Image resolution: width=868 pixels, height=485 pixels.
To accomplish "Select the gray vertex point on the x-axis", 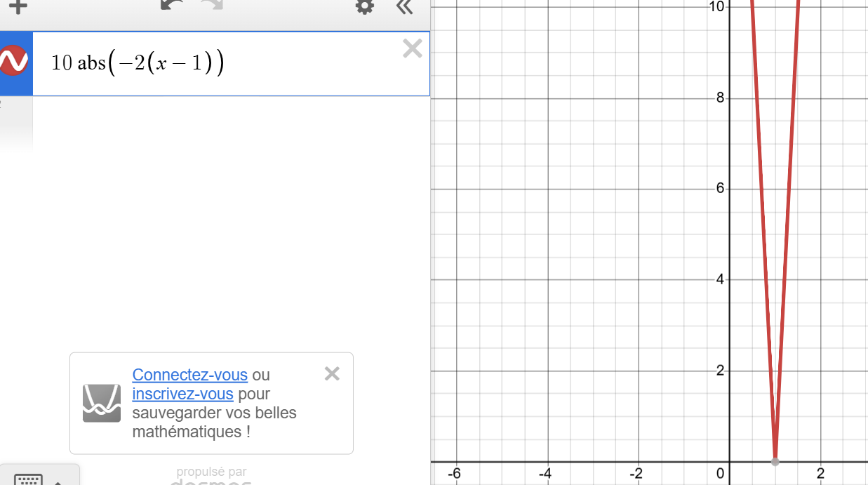I will pyautogui.click(x=775, y=462).
